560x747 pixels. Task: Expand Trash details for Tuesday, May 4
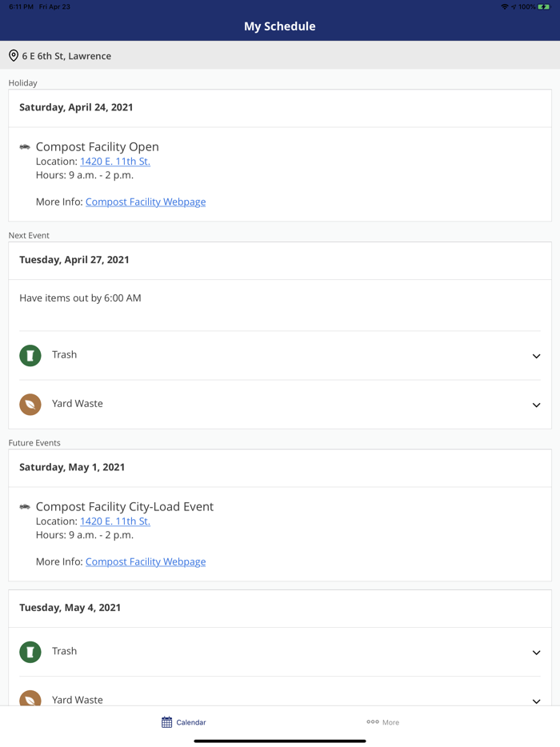click(536, 653)
